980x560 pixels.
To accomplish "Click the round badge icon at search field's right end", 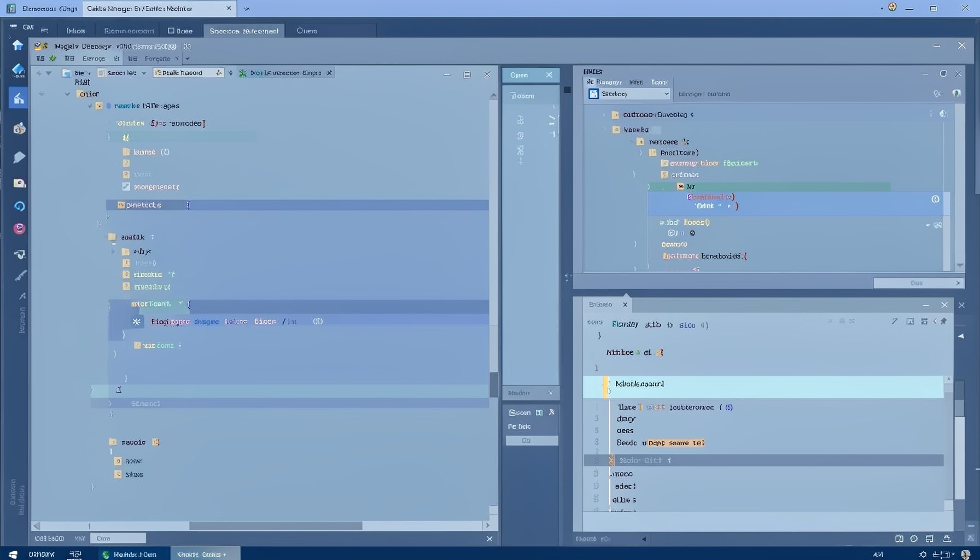I will [956, 94].
